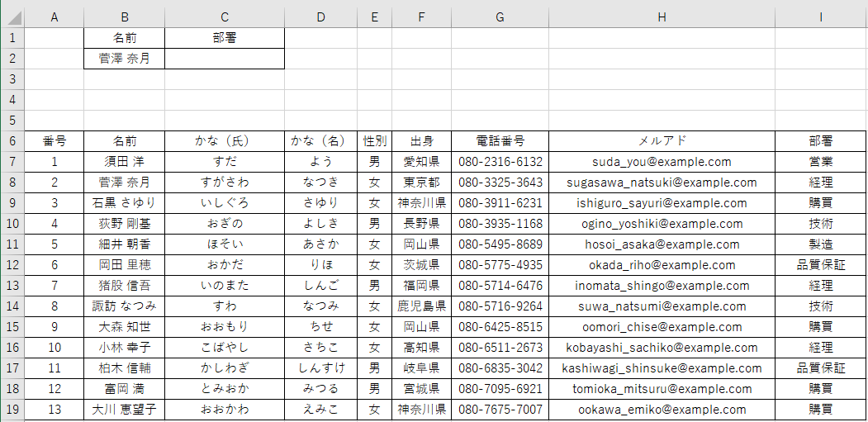Select column G header
The image size is (868, 422).
500,17
